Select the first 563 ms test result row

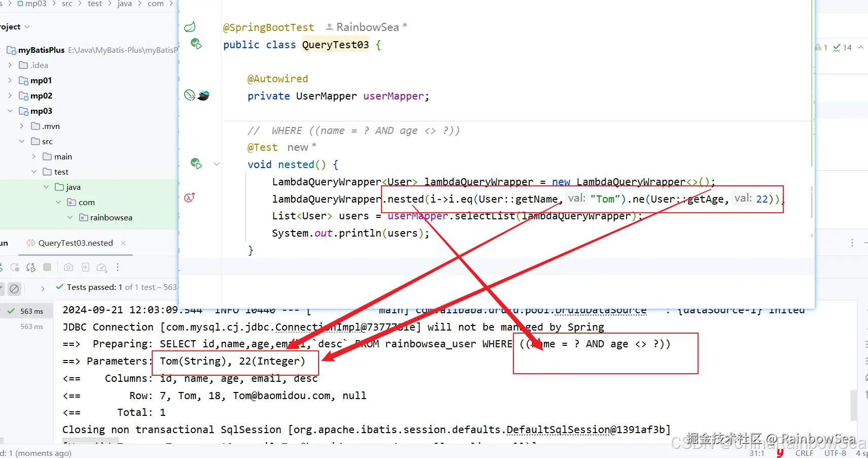click(26, 311)
